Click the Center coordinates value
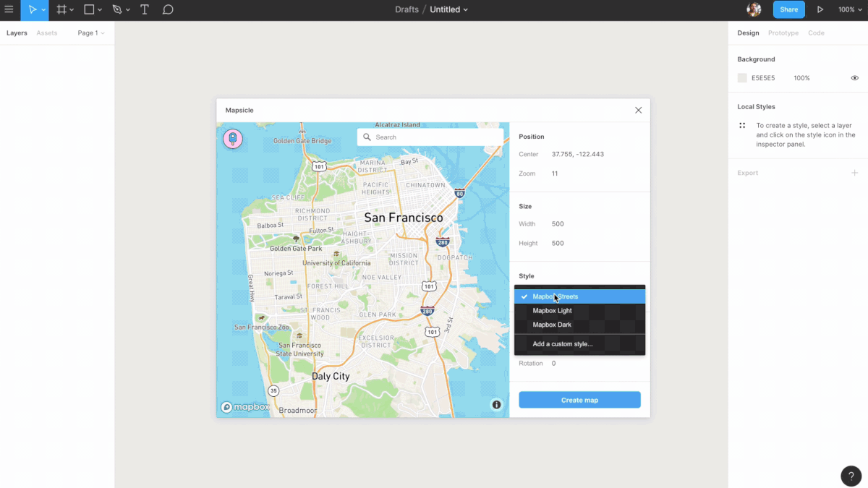This screenshot has height=488, width=868. (x=578, y=155)
